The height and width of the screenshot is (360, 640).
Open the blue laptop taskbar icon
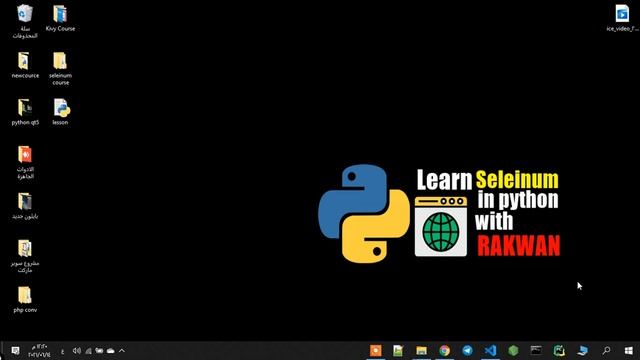point(583,351)
